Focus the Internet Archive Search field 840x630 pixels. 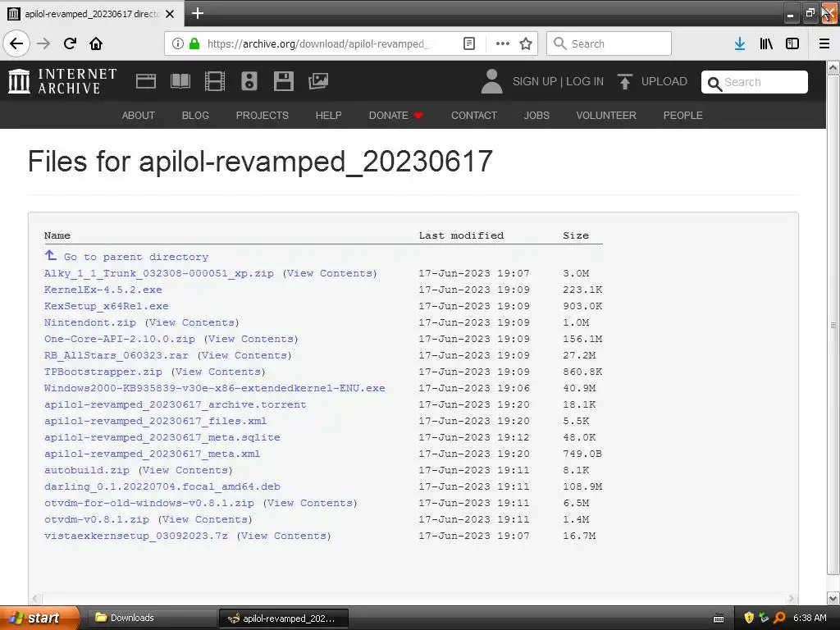[x=755, y=82]
